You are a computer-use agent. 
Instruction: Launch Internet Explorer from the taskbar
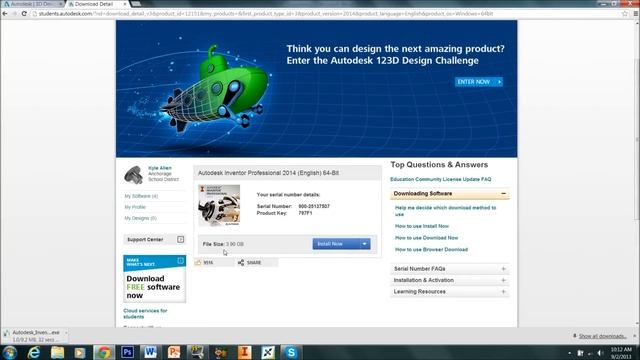(x=33, y=352)
